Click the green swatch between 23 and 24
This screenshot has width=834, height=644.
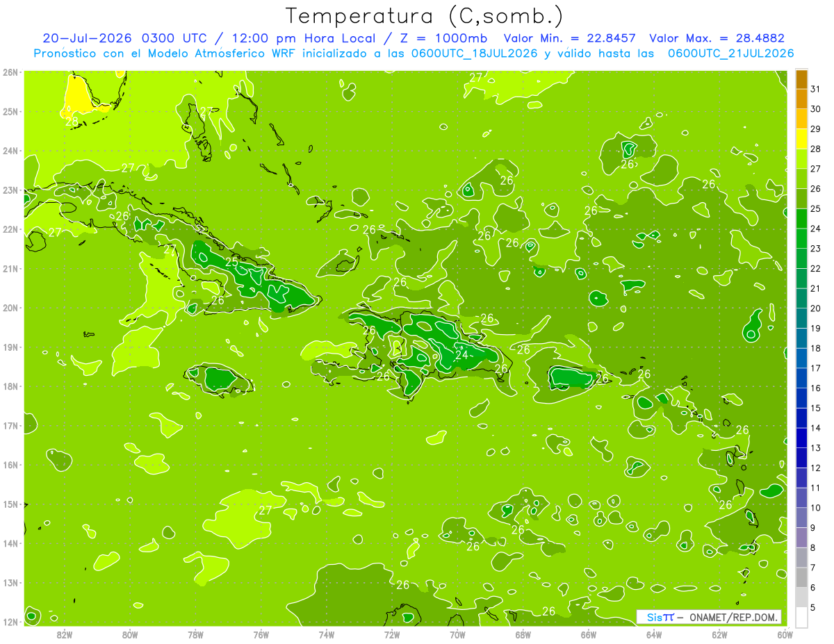pos(801,238)
